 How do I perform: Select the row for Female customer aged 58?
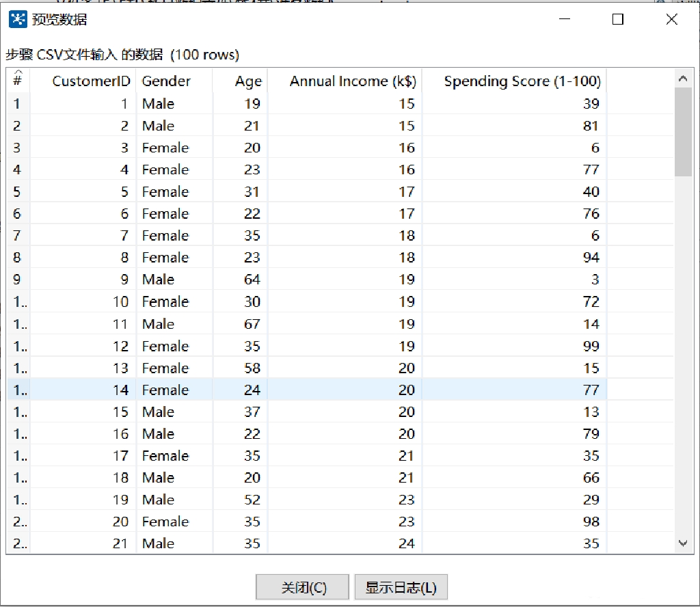point(273,368)
